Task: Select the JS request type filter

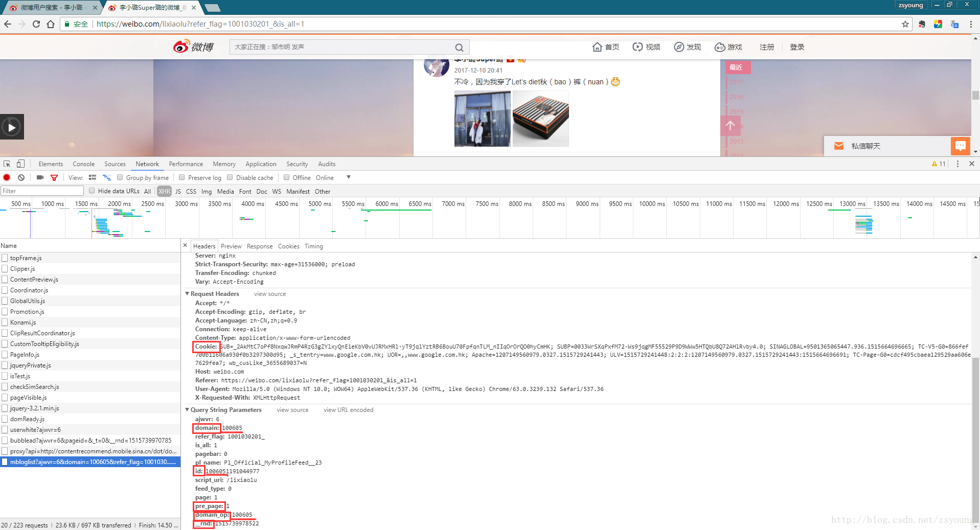Action: [x=178, y=191]
